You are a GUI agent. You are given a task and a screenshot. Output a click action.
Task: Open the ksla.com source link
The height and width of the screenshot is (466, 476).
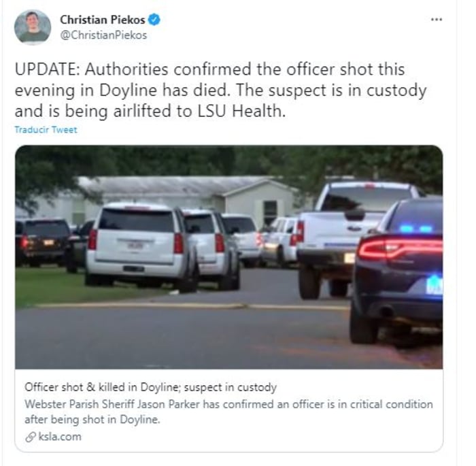(60, 437)
